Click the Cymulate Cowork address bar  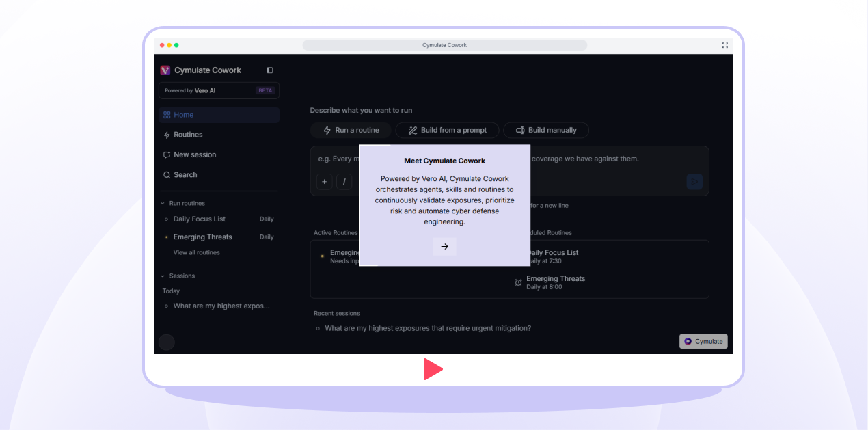[x=444, y=45]
